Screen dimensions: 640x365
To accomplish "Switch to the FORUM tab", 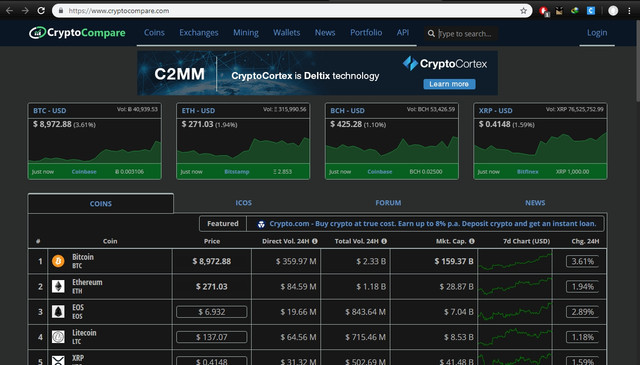I will [388, 203].
